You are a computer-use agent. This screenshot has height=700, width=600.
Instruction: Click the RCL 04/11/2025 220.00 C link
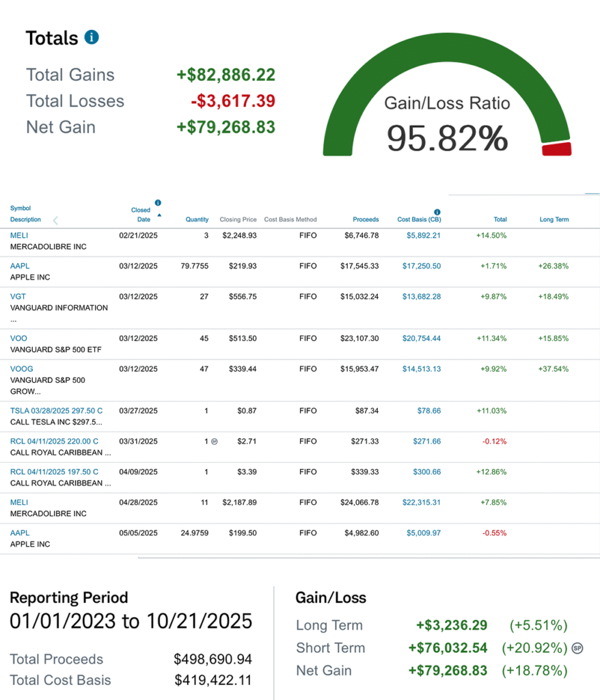click(54, 441)
